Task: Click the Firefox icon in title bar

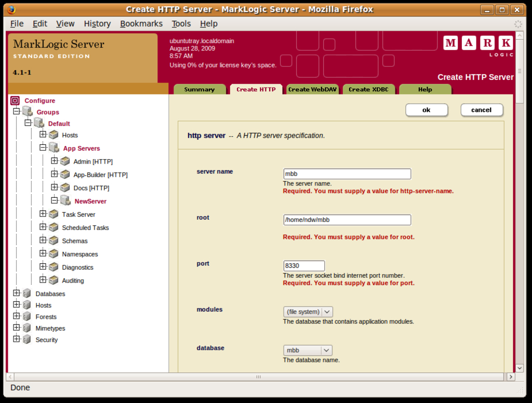Action: [x=11, y=9]
